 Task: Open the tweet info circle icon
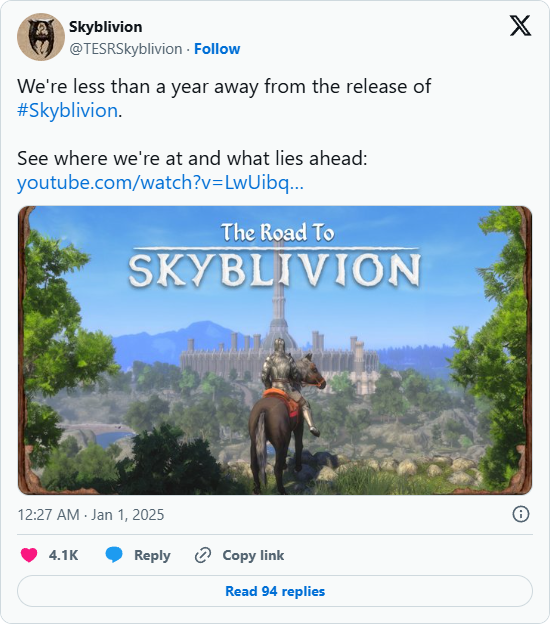[521, 515]
